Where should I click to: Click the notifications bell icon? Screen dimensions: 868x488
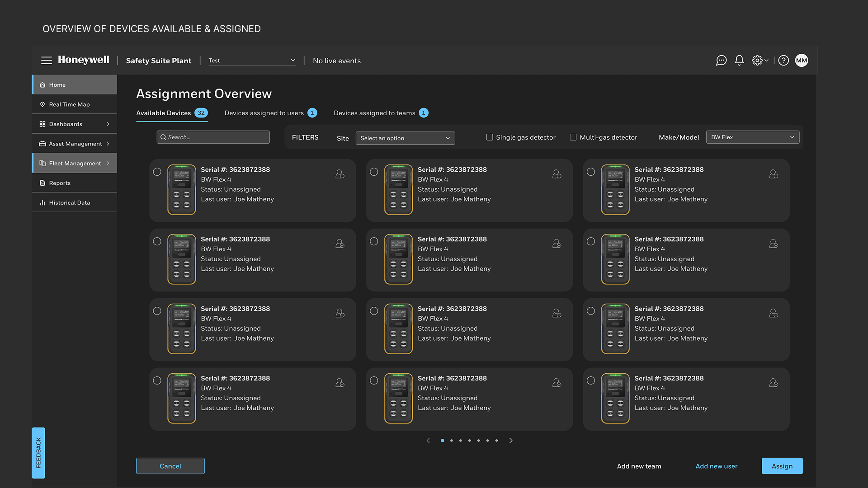(739, 60)
